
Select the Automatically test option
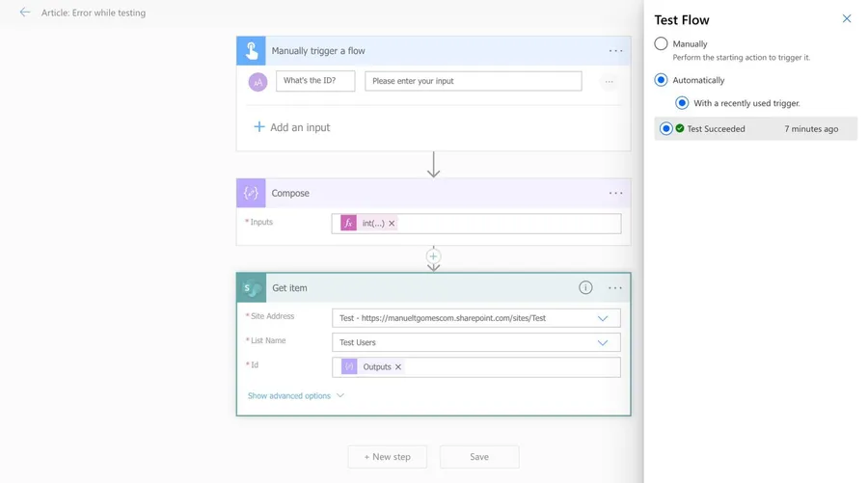(x=661, y=80)
